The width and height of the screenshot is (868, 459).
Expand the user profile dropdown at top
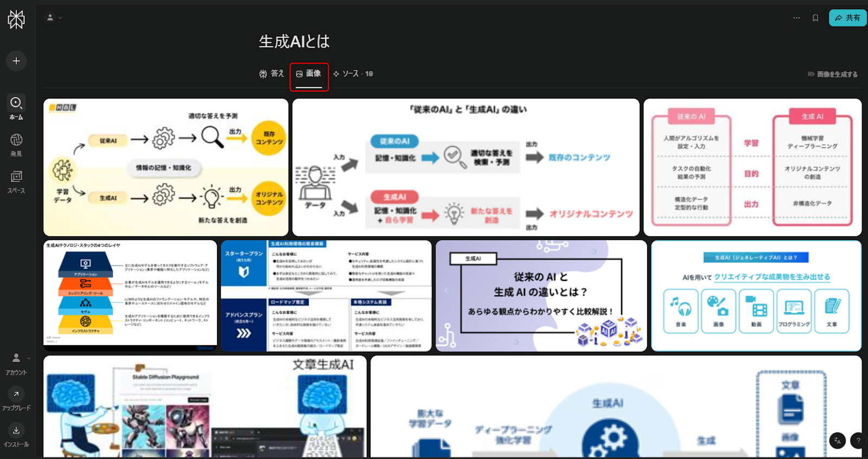(x=54, y=18)
